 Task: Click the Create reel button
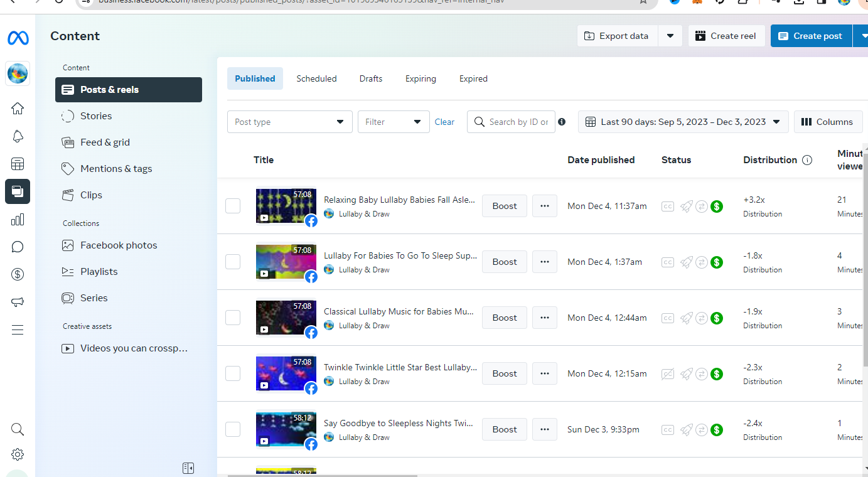point(726,36)
